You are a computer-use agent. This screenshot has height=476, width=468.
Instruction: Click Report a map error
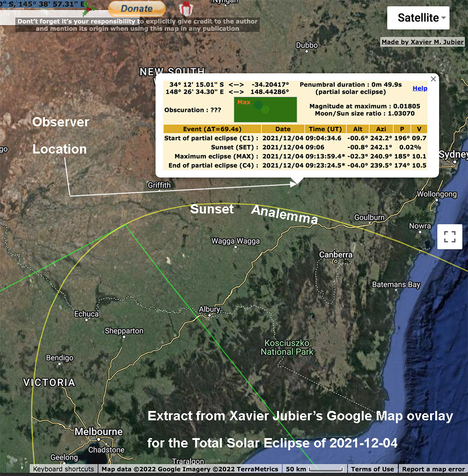click(x=433, y=469)
